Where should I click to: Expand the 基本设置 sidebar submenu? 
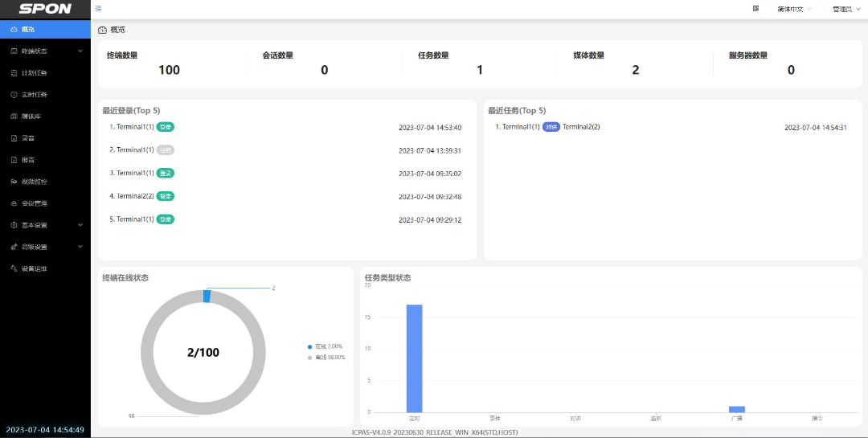(x=45, y=225)
